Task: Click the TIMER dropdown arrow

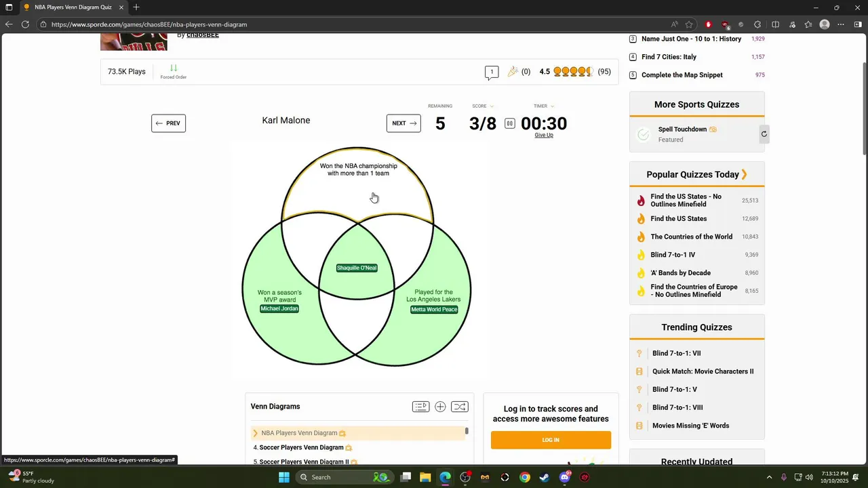Action: [552, 106]
